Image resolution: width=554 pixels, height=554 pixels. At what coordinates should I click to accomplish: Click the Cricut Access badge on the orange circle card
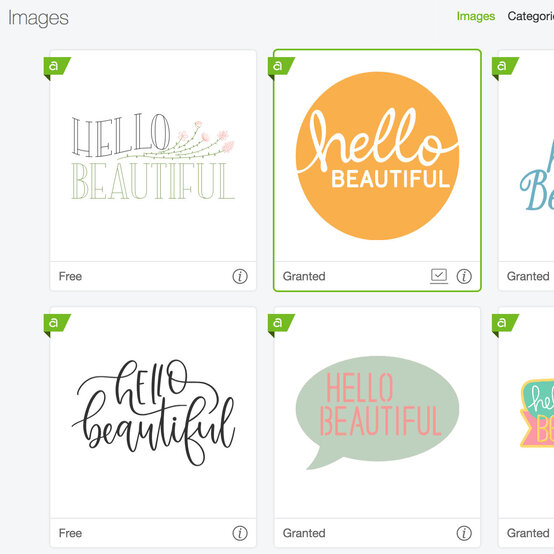[x=281, y=68]
